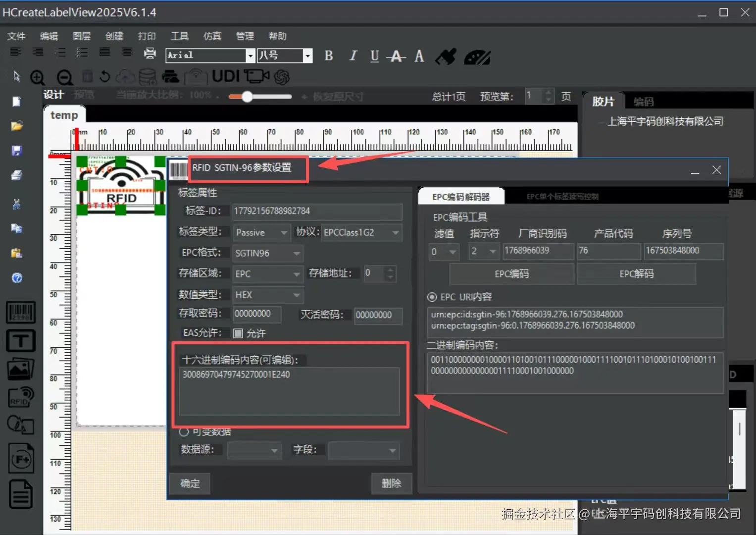Open the document template tool icon

tap(21, 494)
